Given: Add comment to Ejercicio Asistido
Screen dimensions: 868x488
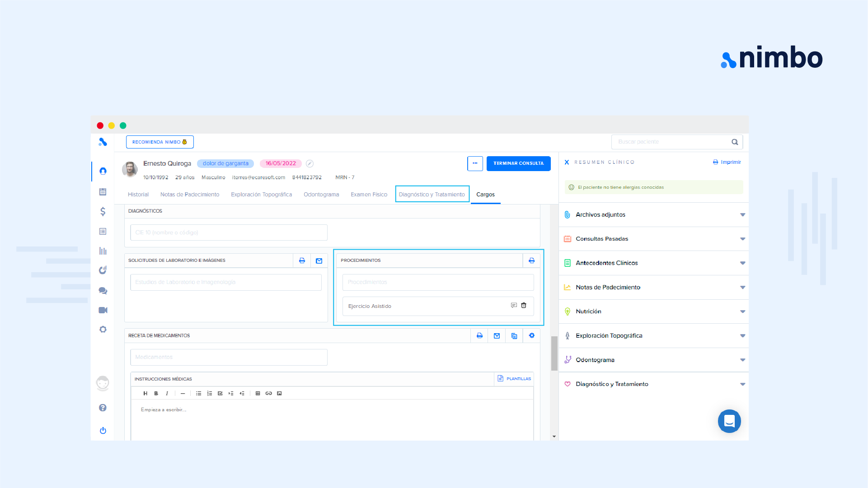Looking at the screenshot, I should click(514, 306).
